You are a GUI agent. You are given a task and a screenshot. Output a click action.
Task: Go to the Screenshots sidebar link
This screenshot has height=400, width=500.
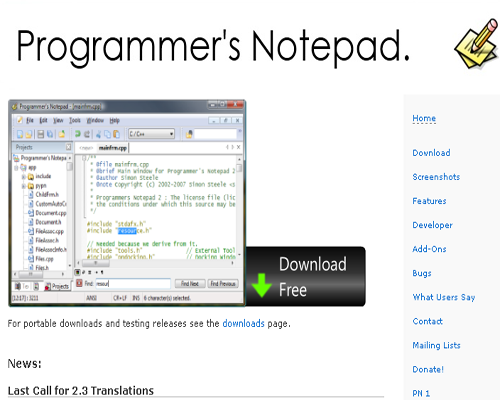tap(436, 177)
